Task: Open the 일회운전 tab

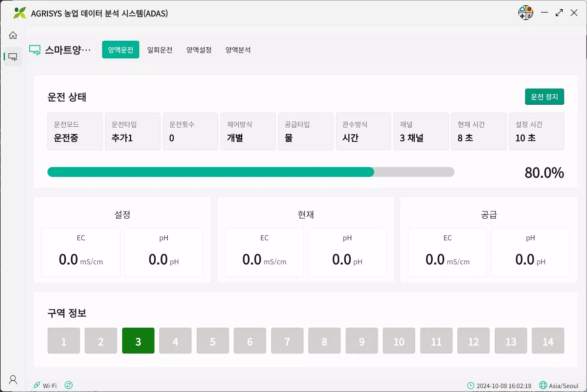Action: [160, 50]
